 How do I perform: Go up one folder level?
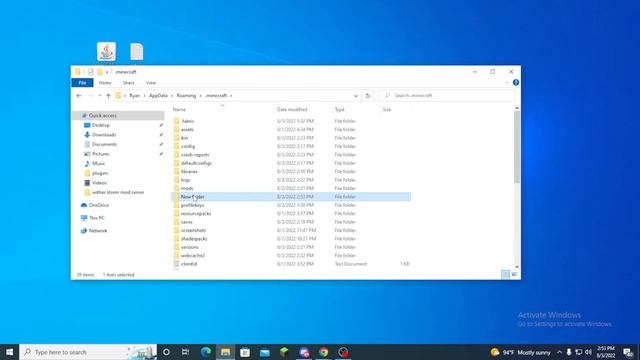click(108, 96)
